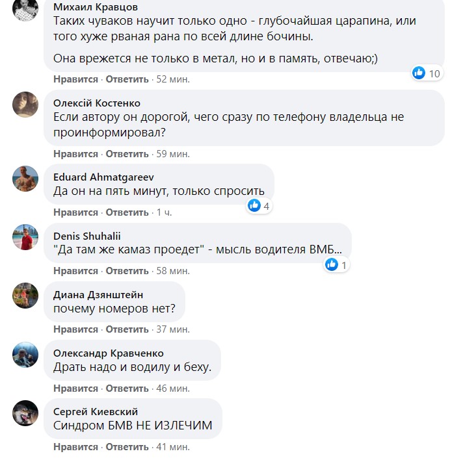This screenshot has width=476, height=458.
Task: Open Denis Shuhalii's profile name link
Action: point(86,236)
